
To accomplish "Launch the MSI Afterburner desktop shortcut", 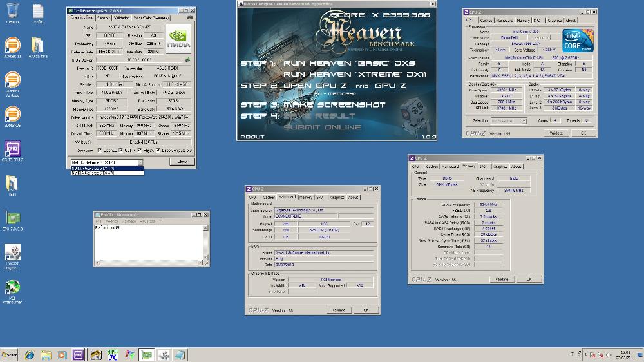I will (12, 291).
